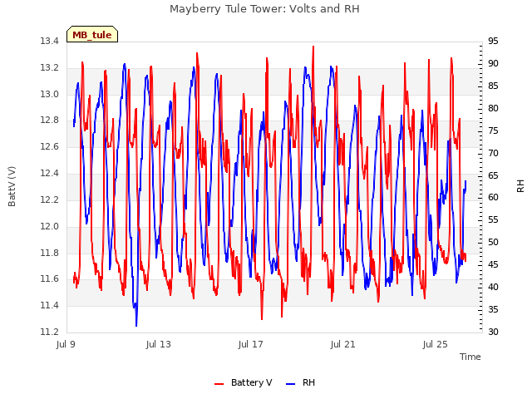
Task: Click the 50 right axis value
Action: (493, 242)
